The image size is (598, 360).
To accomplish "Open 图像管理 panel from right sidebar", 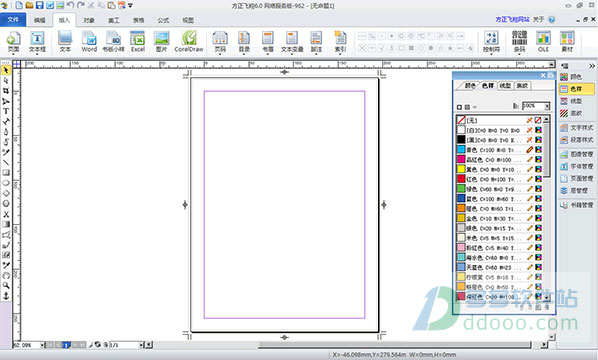I will 576,154.
